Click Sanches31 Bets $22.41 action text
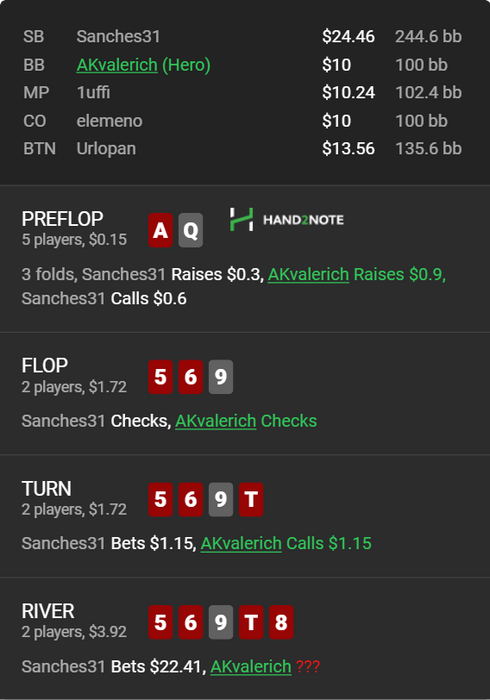The height and width of the screenshot is (700, 490). pos(112,667)
